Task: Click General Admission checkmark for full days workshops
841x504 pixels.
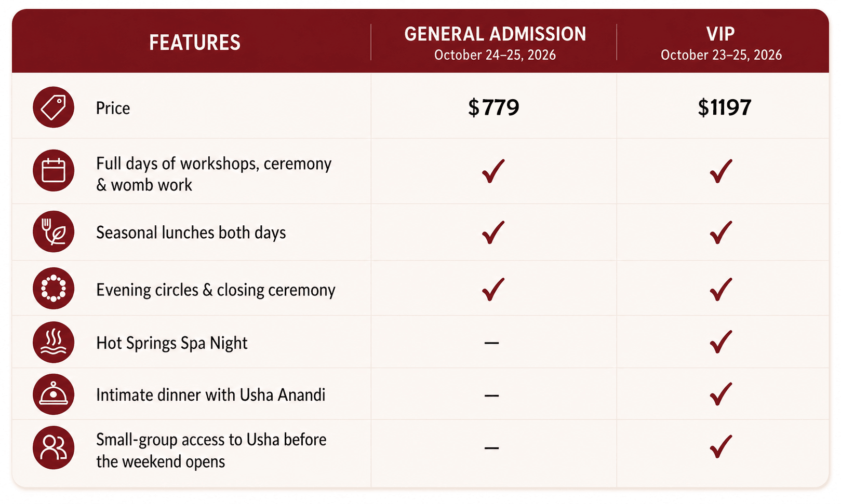Action: point(493,171)
